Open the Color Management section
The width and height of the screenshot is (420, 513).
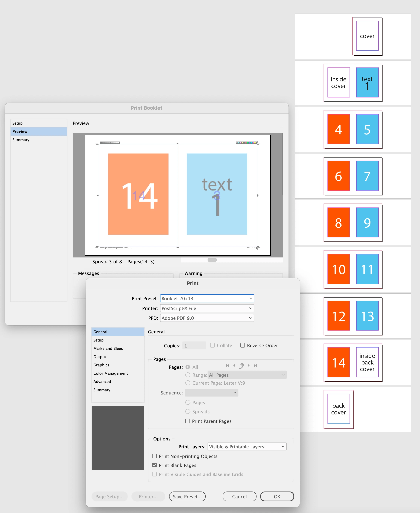click(x=111, y=373)
